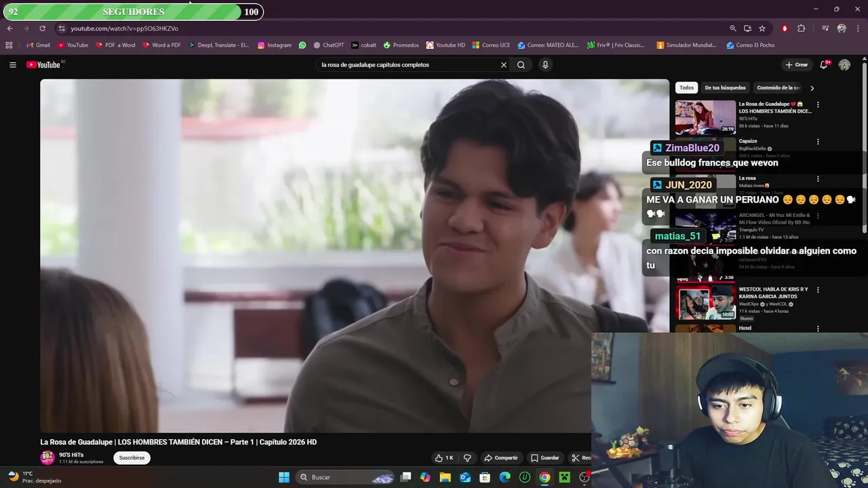Image resolution: width=868 pixels, height=488 pixels.
Task: Open options menu for Hotel video
Action: click(818, 329)
